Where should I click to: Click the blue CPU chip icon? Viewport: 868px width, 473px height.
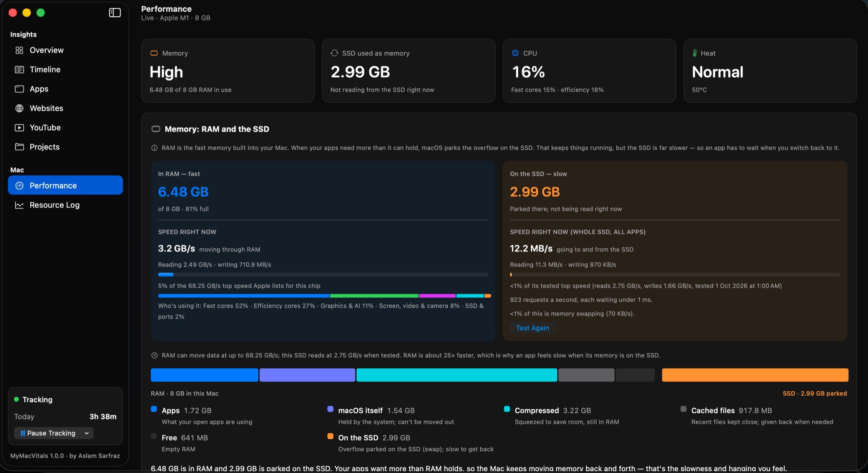515,53
